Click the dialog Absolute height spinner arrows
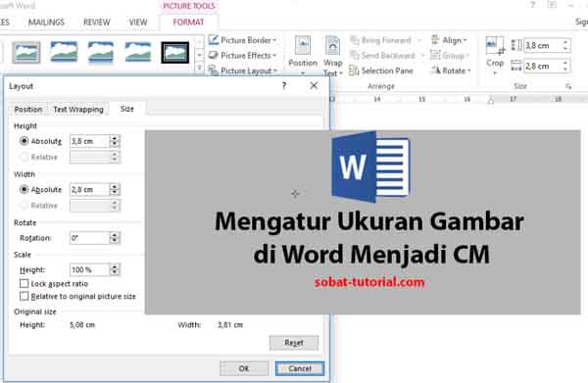 pos(115,141)
